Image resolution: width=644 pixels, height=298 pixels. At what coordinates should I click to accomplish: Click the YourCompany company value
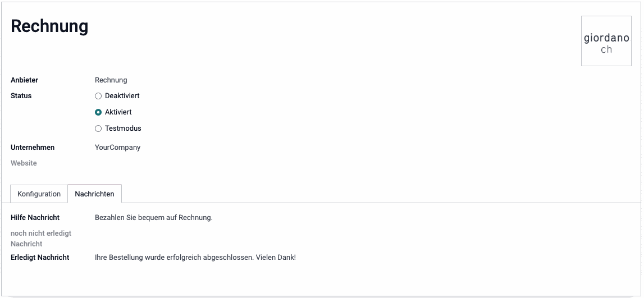(118, 148)
